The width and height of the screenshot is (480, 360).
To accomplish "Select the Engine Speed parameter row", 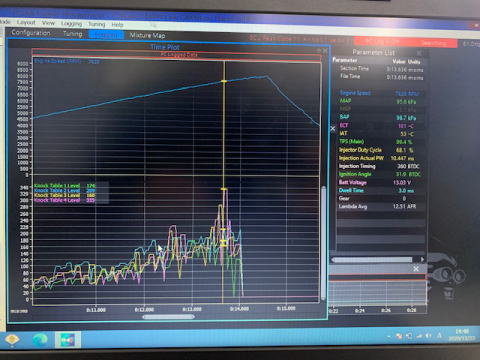I will coord(379,93).
